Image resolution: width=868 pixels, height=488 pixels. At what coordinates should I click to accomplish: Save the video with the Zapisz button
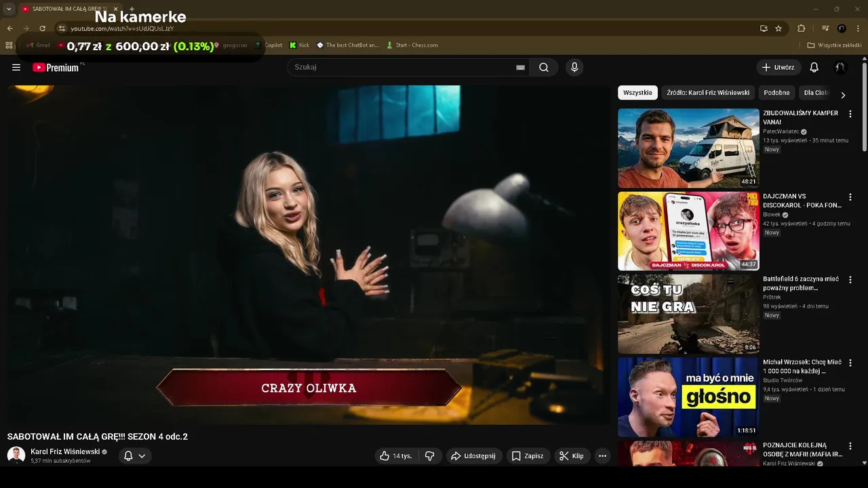pos(528,456)
